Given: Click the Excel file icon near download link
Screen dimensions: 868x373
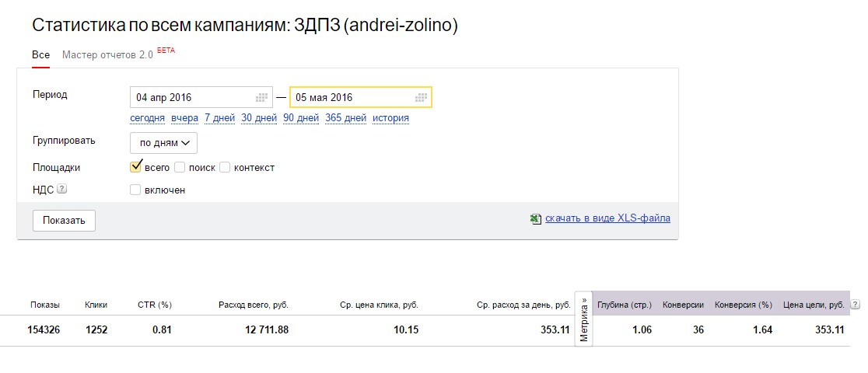Looking at the screenshot, I should point(535,218).
